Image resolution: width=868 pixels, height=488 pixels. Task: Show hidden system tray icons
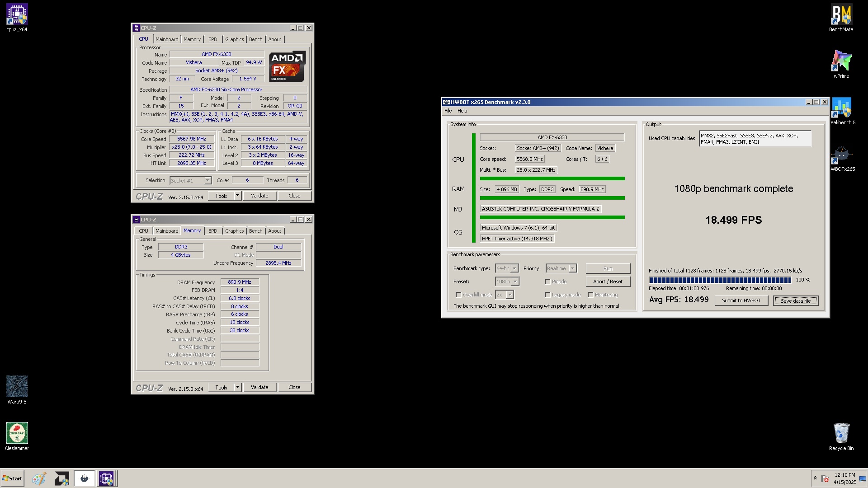click(815, 478)
